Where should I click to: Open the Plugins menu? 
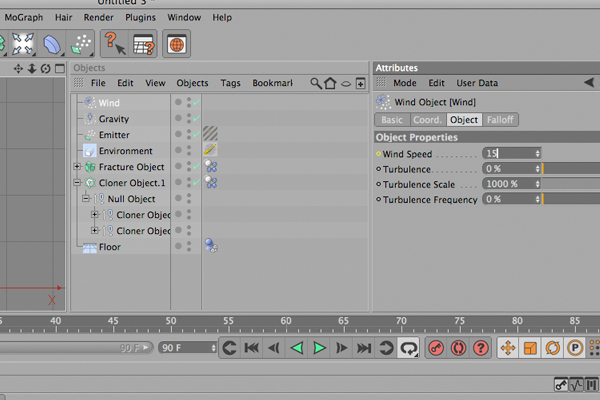click(140, 18)
